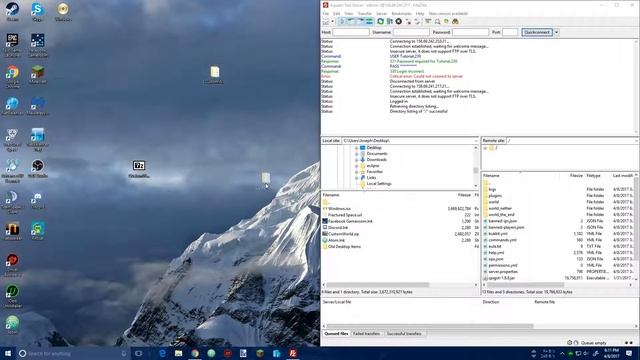Open the Transfer menu
The width and height of the screenshot is (640, 360).
click(x=364, y=13)
